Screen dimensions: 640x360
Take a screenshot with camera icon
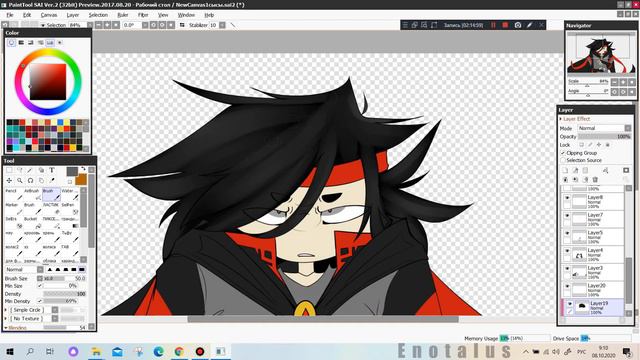coord(518,25)
